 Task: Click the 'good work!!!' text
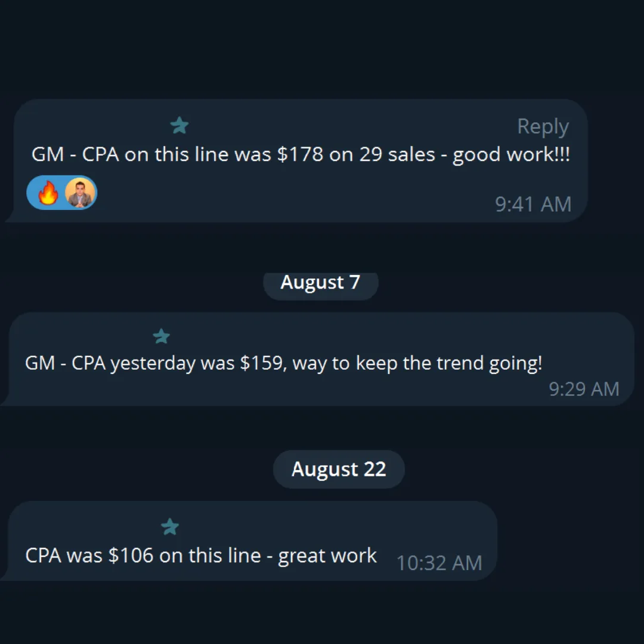511,155
